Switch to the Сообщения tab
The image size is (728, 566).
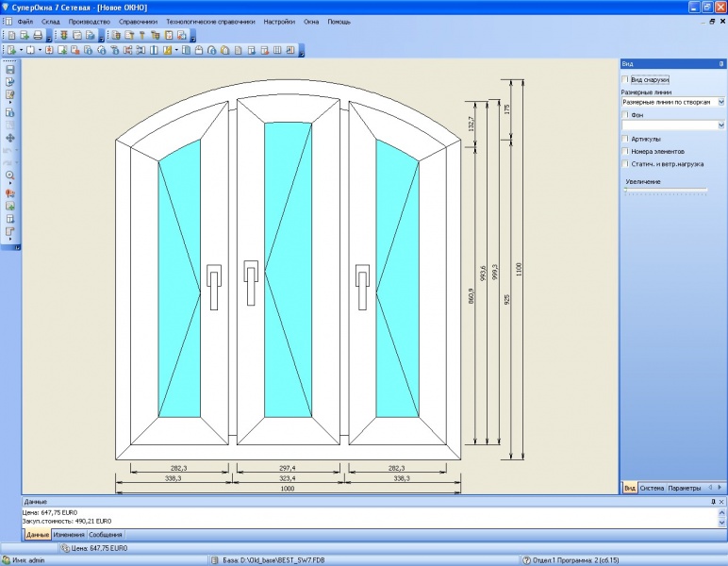(x=106, y=535)
